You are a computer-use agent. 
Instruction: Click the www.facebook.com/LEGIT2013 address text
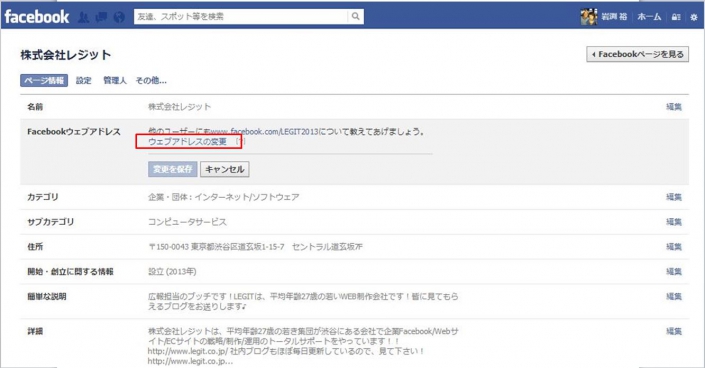tap(264, 131)
